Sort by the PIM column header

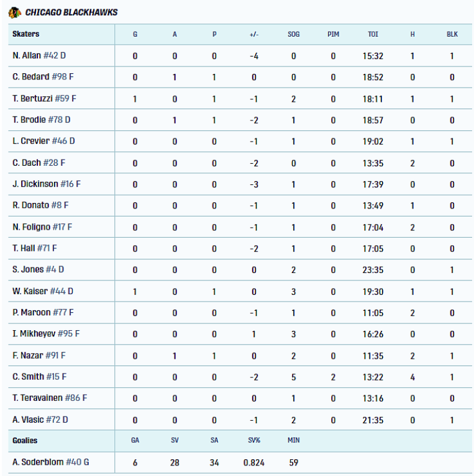pyautogui.click(x=334, y=34)
